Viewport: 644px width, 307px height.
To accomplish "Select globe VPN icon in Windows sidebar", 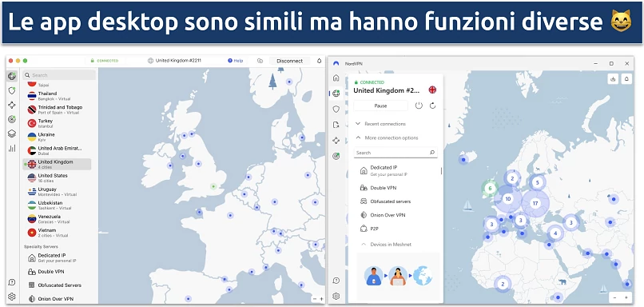I will tap(336, 94).
